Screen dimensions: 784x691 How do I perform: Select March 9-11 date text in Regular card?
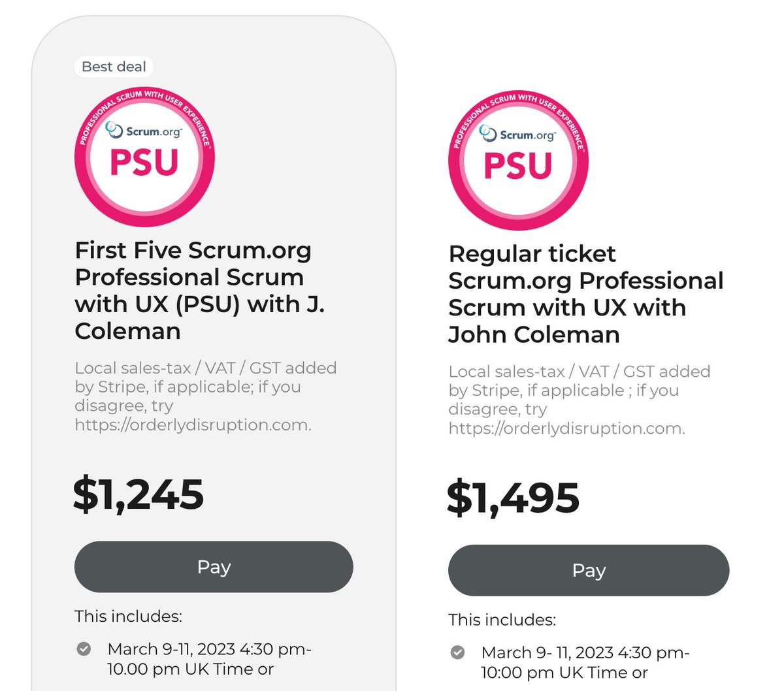click(x=585, y=662)
